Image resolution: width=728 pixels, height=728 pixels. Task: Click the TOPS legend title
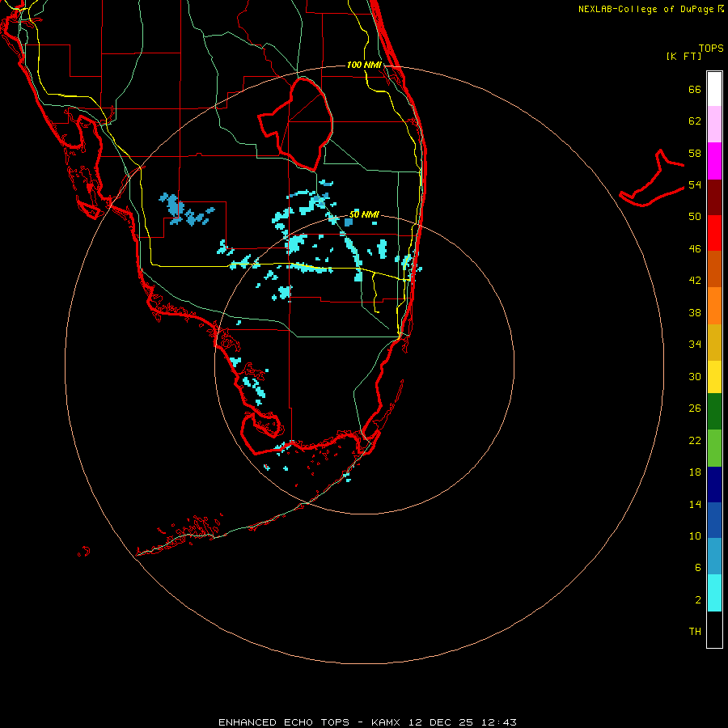click(x=711, y=48)
